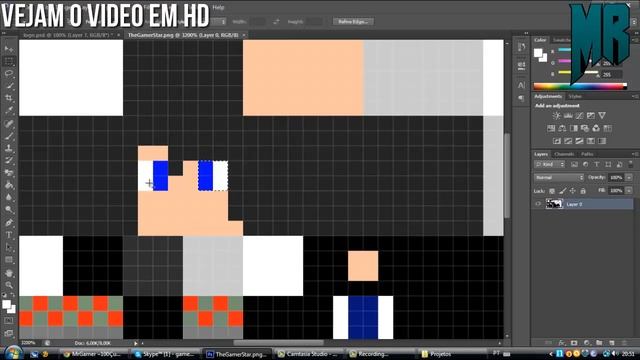The image size is (640, 360).
Task: Lock layer position
Action: click(x=573, y=191)
